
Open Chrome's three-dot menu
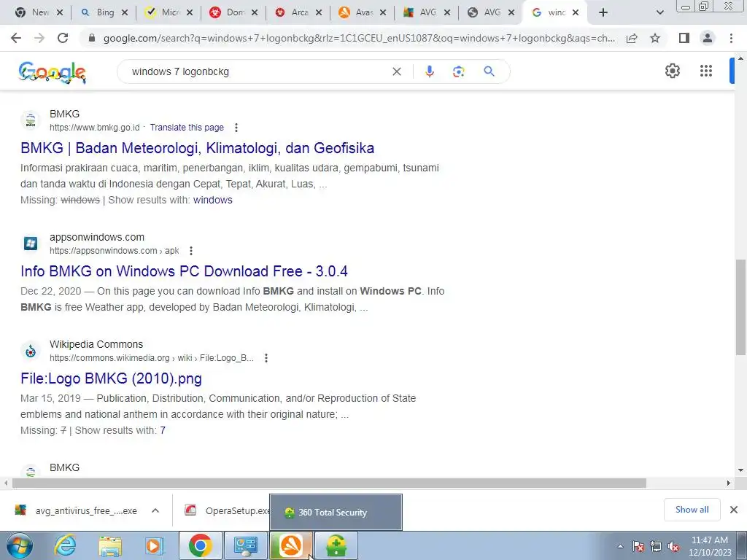pos(731,38)
